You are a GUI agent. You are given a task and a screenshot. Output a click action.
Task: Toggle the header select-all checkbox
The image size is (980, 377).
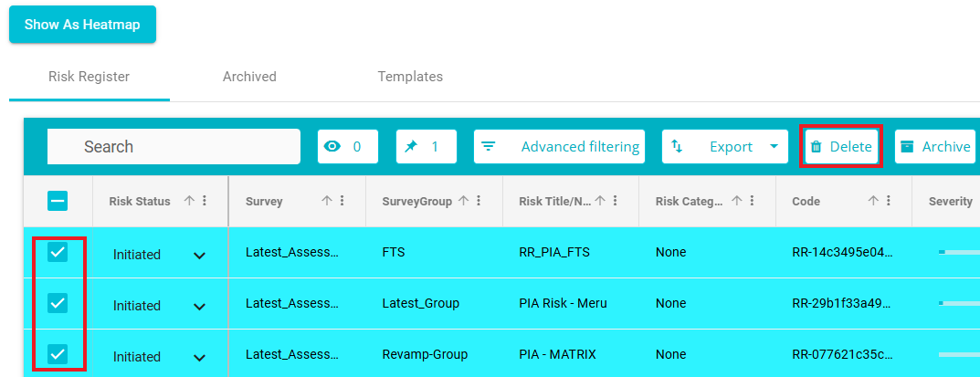[58, 202]
